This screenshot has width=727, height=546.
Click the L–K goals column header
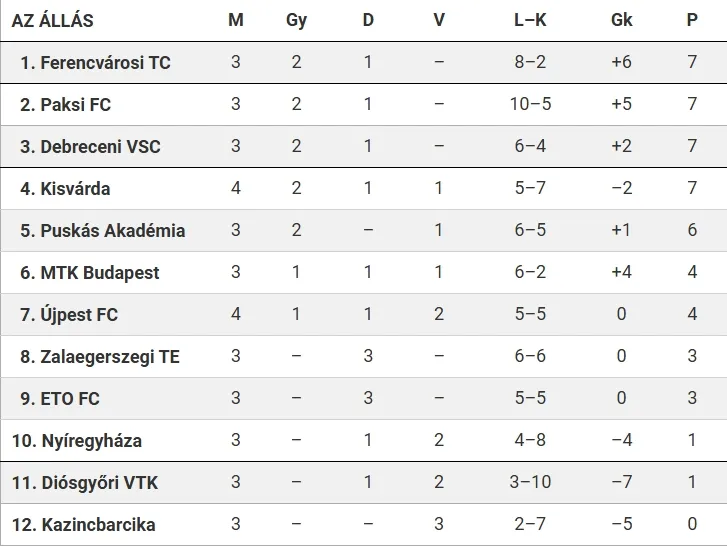[x=530, y=20]
